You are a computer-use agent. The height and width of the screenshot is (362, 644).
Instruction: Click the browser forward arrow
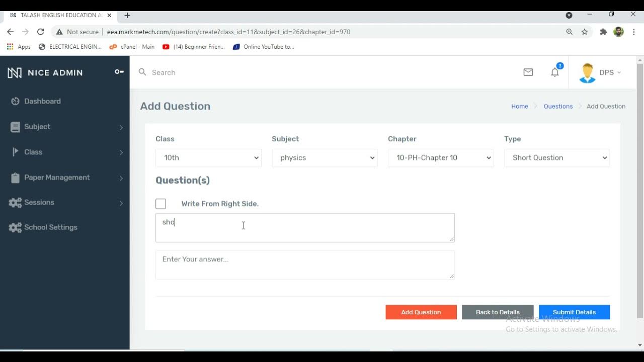(x=26, y=32)
